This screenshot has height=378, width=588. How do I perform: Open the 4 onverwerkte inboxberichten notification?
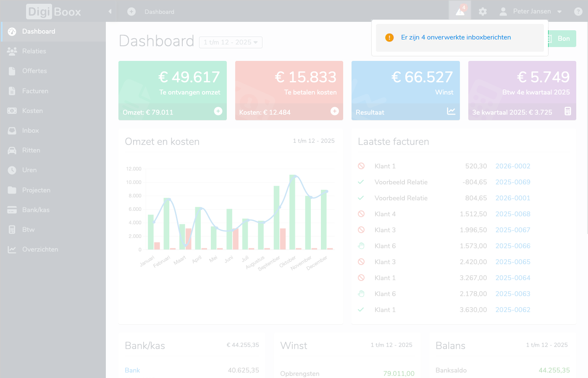[456, 37]
